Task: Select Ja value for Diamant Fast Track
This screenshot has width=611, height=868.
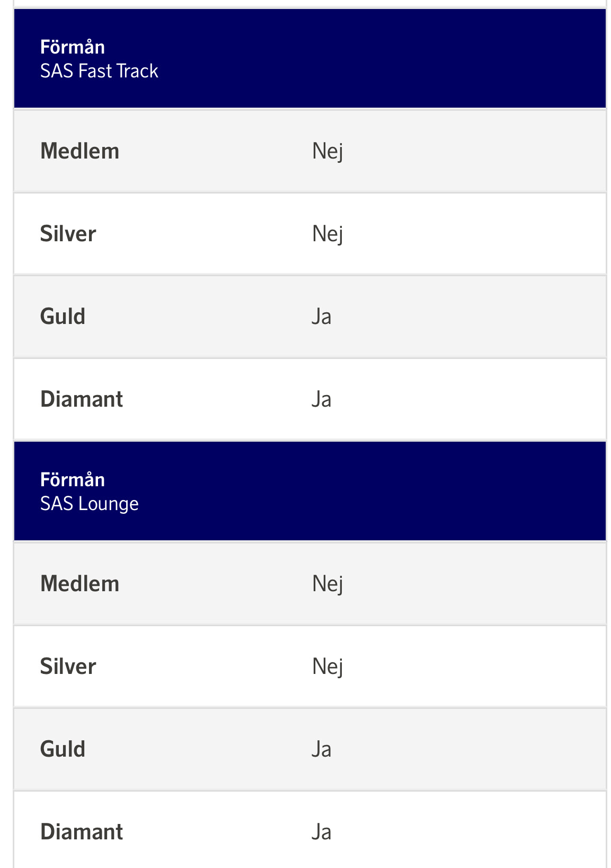Action: tap(322, 400)
